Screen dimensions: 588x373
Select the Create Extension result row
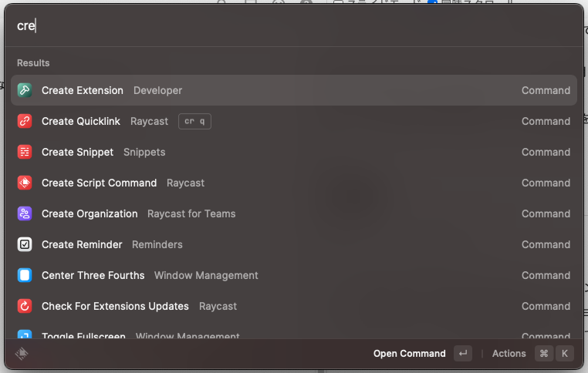[x=294, y=90]
